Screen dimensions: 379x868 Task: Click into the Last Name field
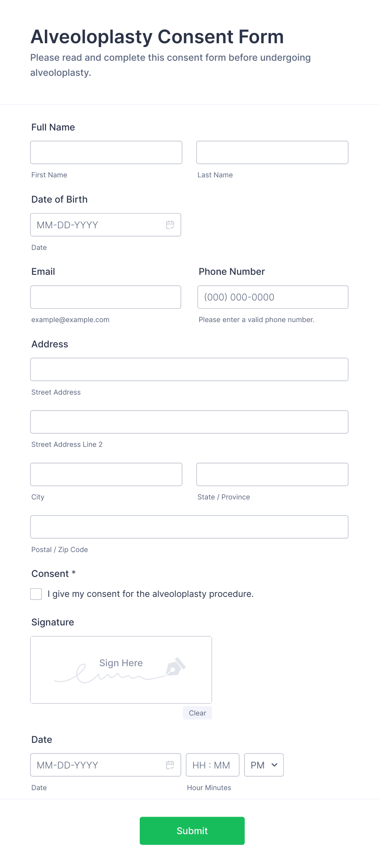(x=272, y=152)
